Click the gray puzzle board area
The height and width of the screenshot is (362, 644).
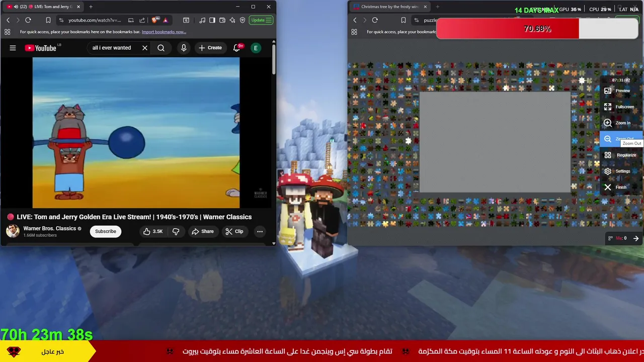495,142
